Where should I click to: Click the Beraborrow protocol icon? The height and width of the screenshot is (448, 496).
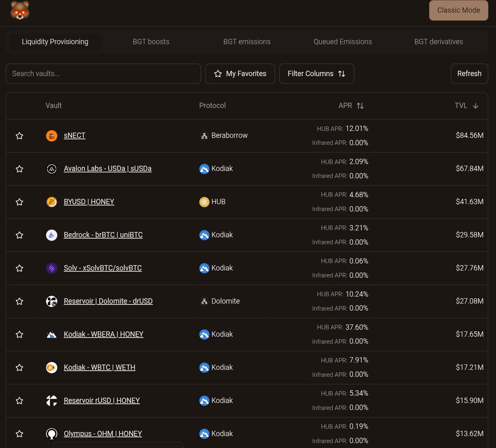[204, 135]
